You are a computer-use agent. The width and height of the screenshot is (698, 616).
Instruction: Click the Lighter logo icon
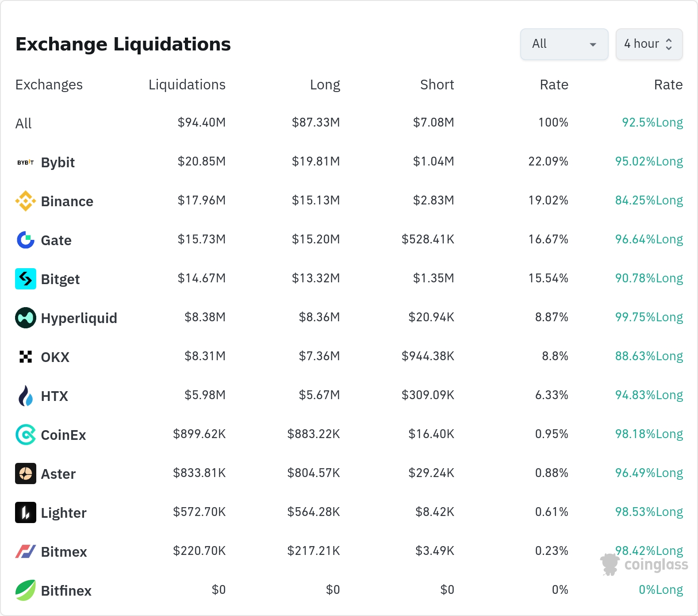point(26,512)
